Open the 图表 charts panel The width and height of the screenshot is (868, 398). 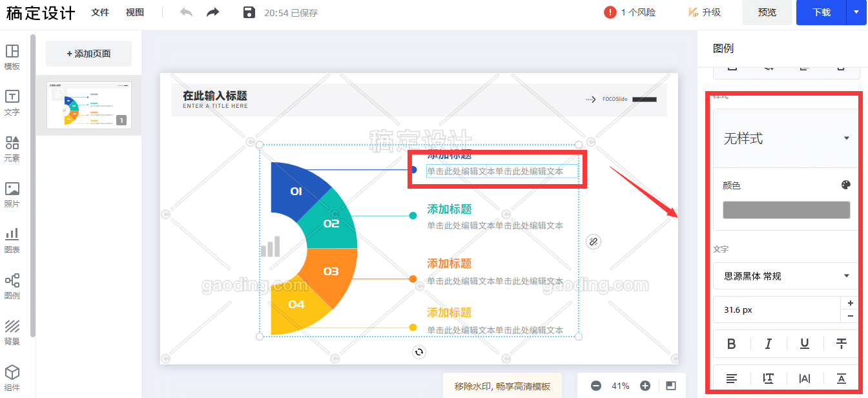click(x=12, y=240)
